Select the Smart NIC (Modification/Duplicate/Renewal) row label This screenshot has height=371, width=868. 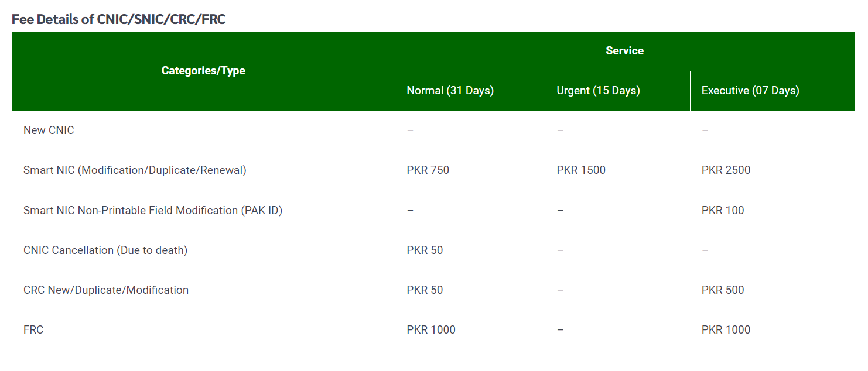click(x=135, y=170)
